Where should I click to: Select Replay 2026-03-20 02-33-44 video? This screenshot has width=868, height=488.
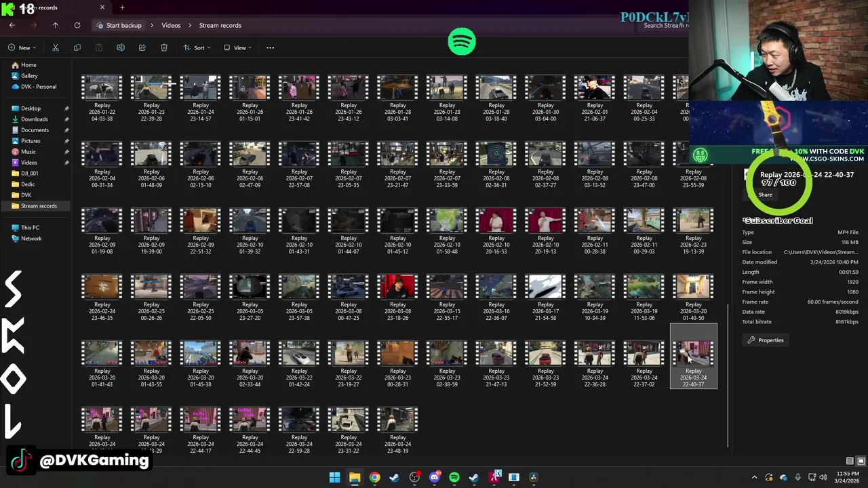coord(250,364)
